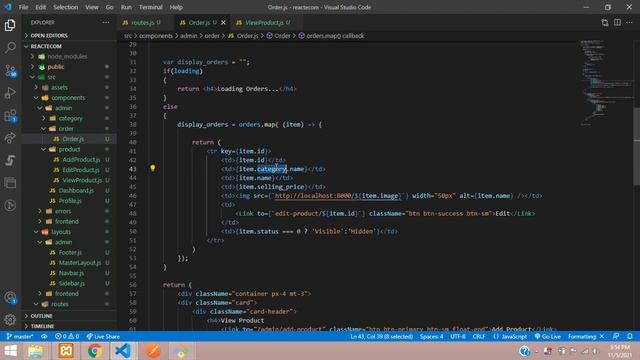The height and width of the screenshot is (360, 640).
Task: Click the lightbulb quick fix on line 43
Action: [153, 168]
